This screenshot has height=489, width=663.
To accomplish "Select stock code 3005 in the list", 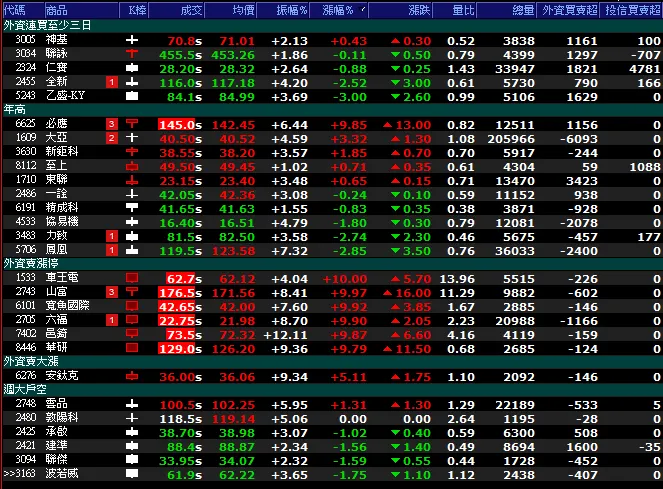I will point(25,40).
